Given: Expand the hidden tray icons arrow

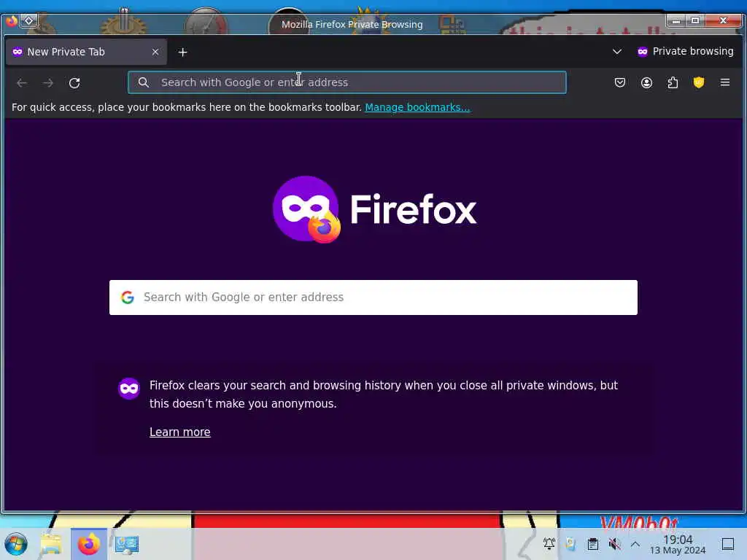Looking at the screenshot, I should pos(635,544).
